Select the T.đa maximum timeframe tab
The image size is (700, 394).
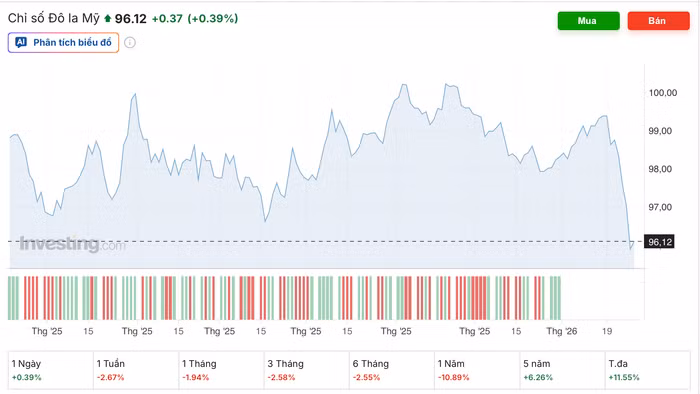pos(648,370)
